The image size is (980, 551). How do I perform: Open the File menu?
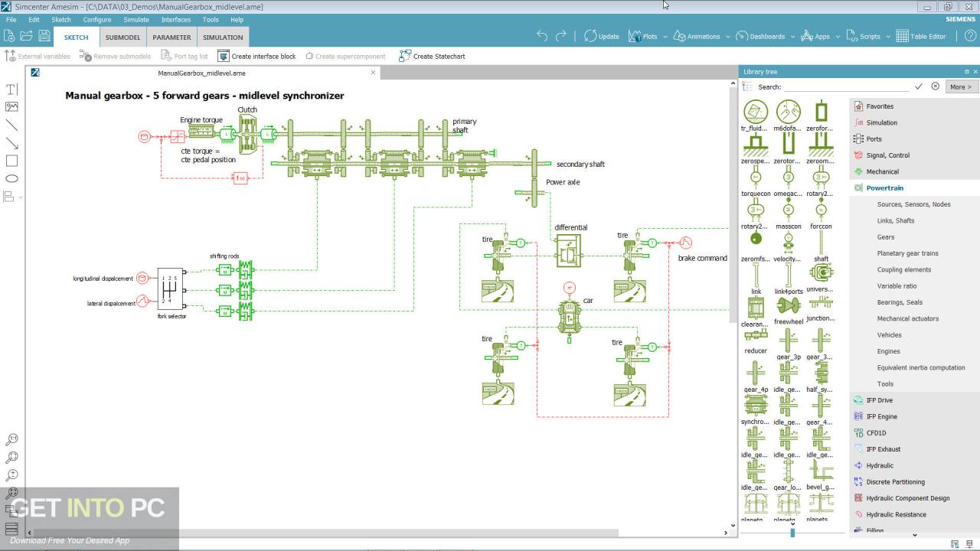(11, 20)
